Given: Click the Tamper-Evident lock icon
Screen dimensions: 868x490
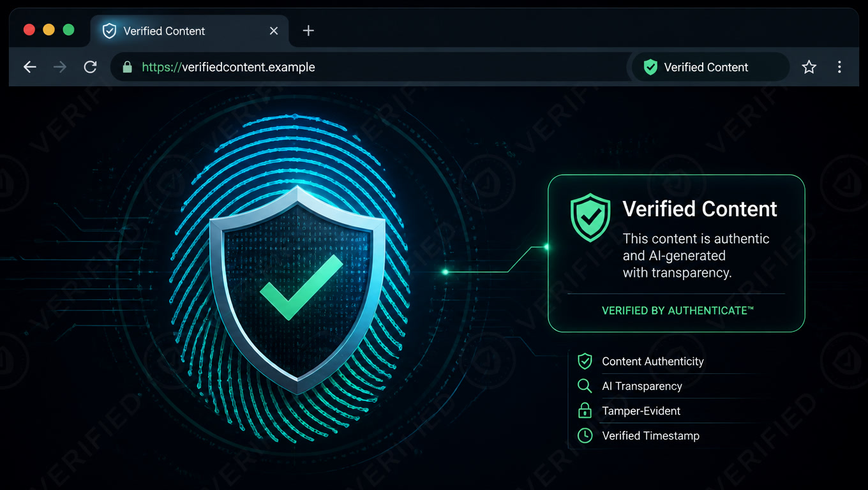Looking at the screenshot, I should [585, 410].
